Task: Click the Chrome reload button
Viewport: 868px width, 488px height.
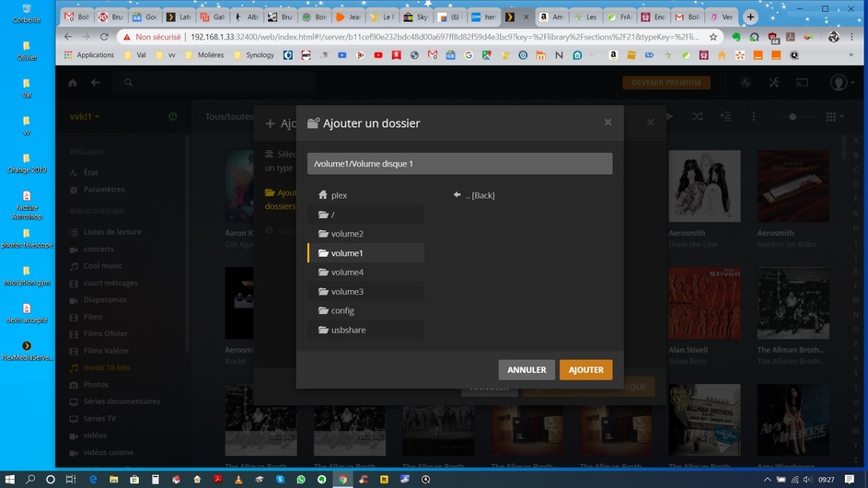Action: (104, 37)
